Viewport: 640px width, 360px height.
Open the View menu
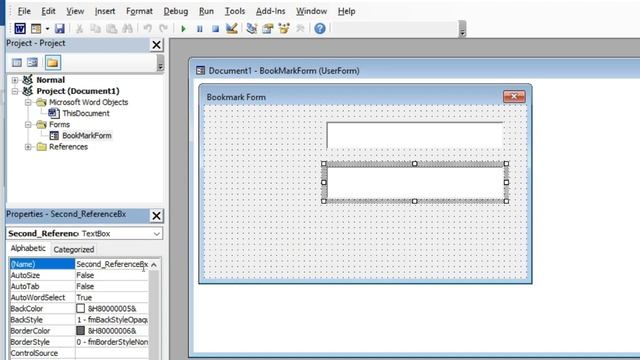pos(75,11)
